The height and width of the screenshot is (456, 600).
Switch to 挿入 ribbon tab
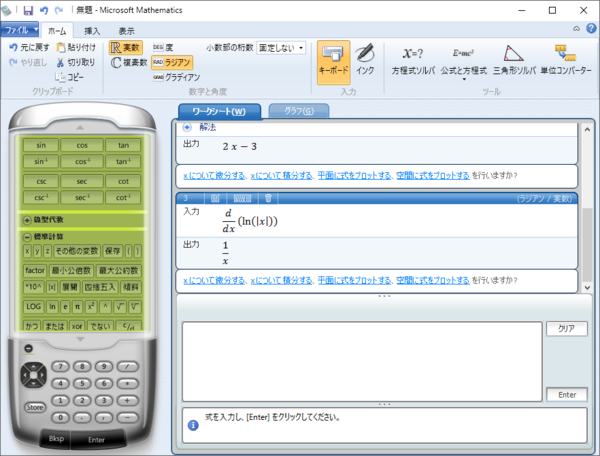92,31
